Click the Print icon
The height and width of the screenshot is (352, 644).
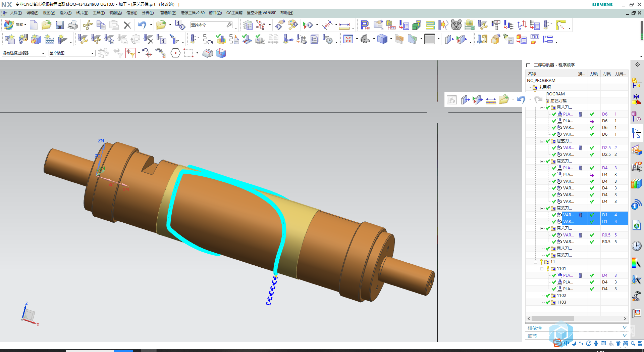click(x=73, y=25)
